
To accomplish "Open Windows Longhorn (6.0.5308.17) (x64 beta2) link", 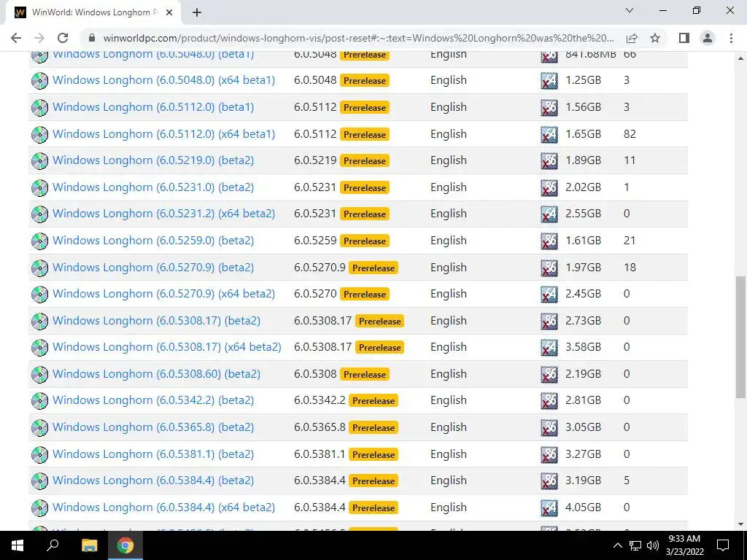I will tap(167, 347).
